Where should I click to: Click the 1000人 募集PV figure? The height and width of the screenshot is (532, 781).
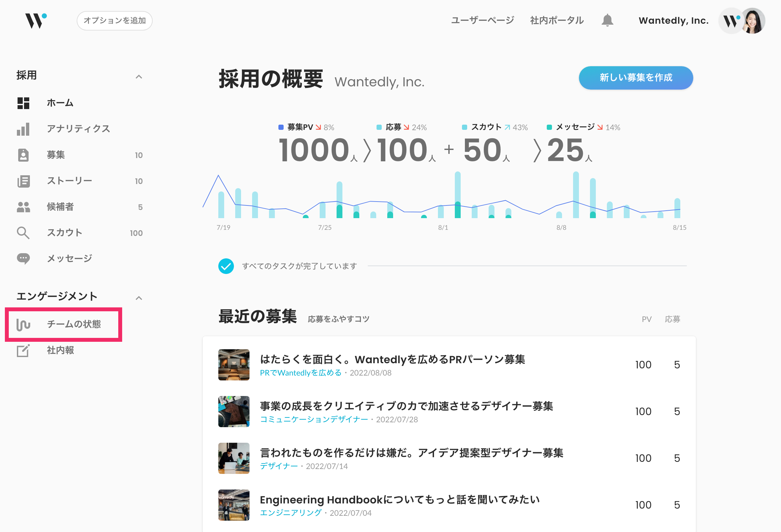pyautogui.click(x=318, y=150)
